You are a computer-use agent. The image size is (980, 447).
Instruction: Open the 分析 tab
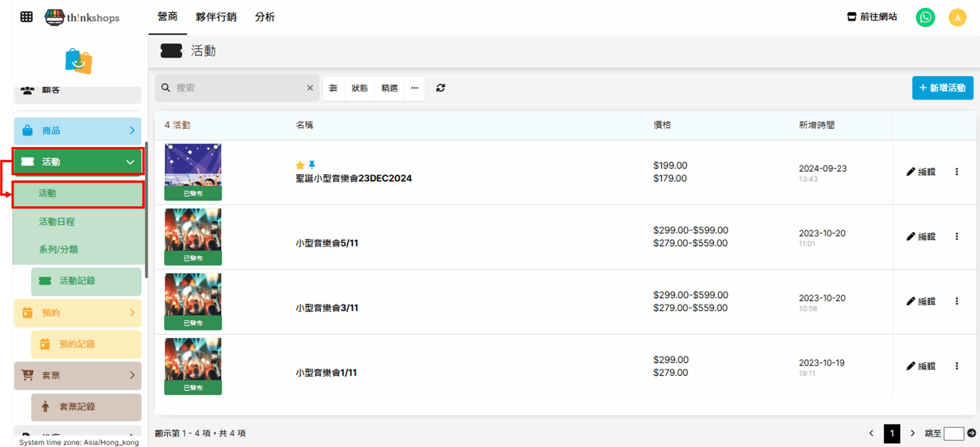click(x=265, y=17)
